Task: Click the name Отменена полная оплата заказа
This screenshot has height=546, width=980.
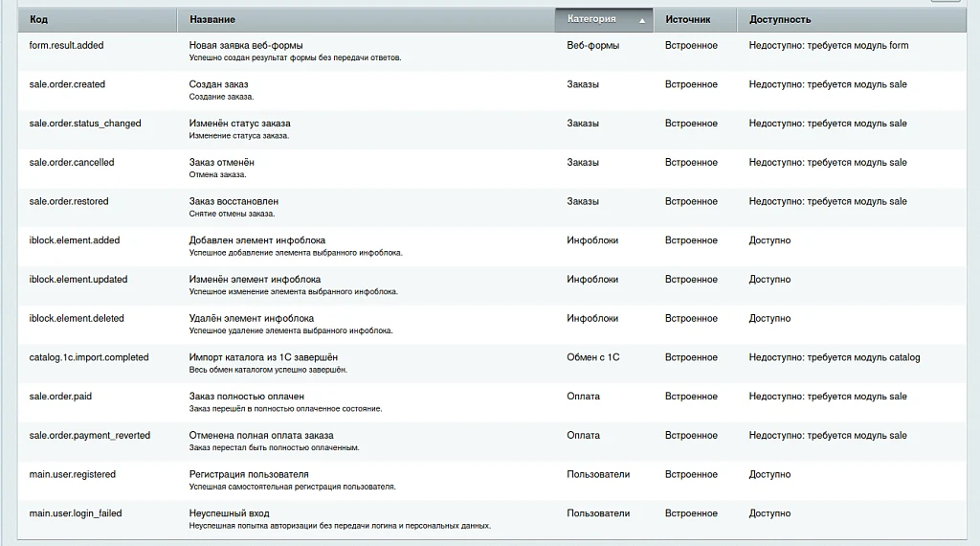Action: click(261, 435)
